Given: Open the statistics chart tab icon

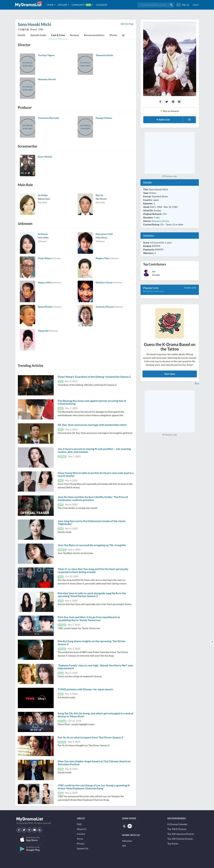Looking at the screenshot, I should pyautogui.click(x=123, y=35).
